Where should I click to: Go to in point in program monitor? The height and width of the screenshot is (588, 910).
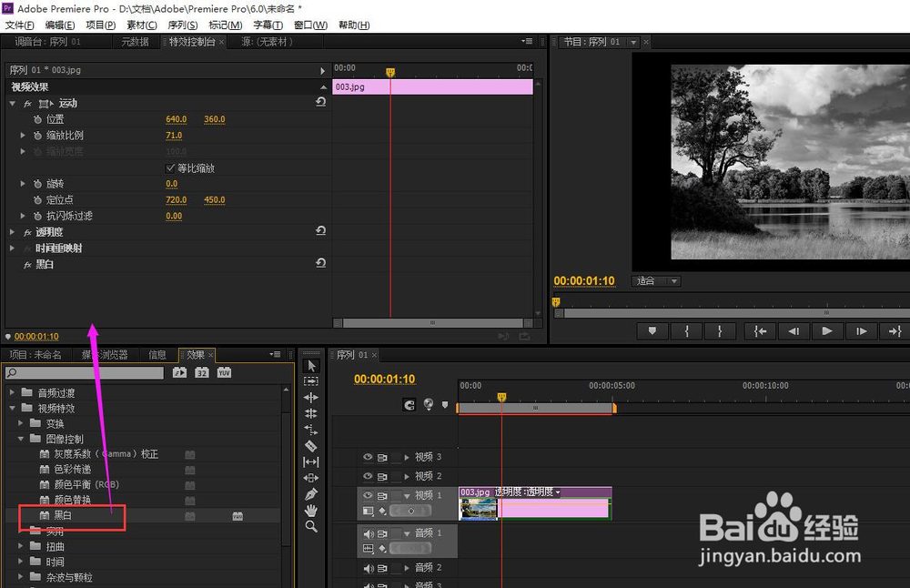[760, 330]
